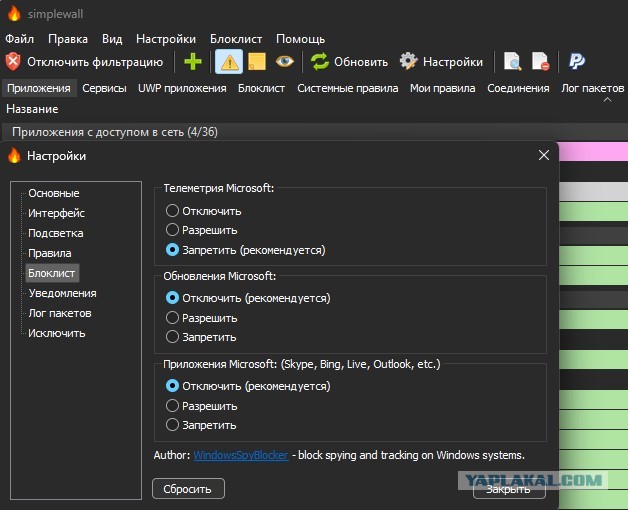The height and width of the screenshot is (510, 628).
Task: Click the gear settings toolbar icon
Action: [408, 62]
